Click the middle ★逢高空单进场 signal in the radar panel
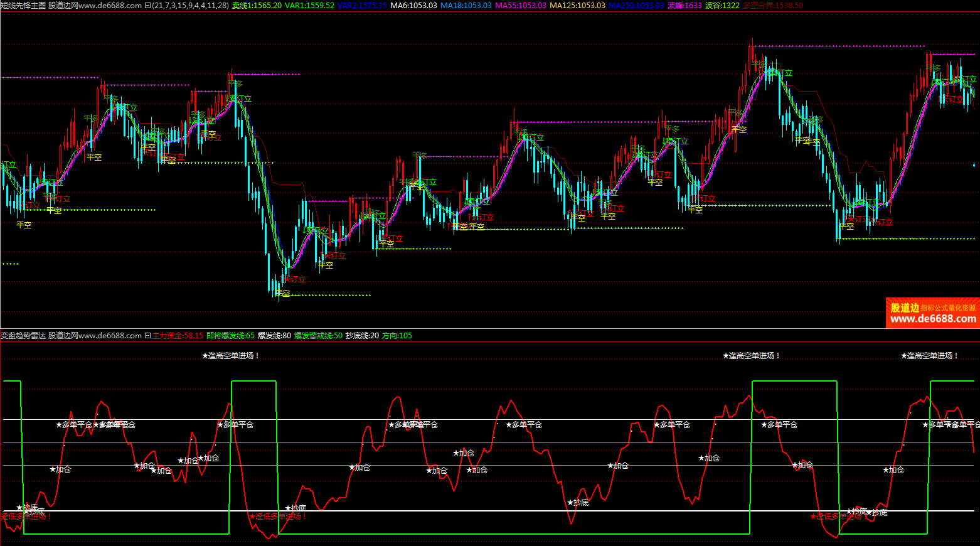Image resolution: width=980 pixels, height=546 pixels. click(x=751, y=356)
